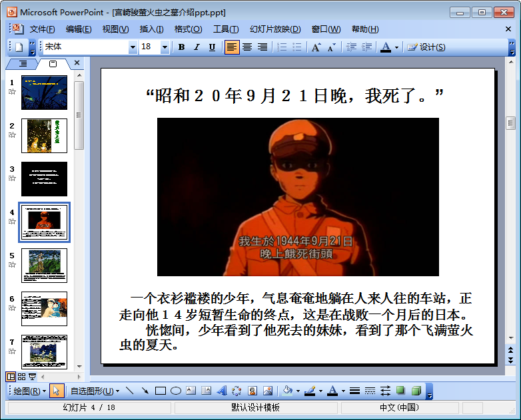Toggle Bold formatting
521x420 pixels.
(x=181, y=47)
